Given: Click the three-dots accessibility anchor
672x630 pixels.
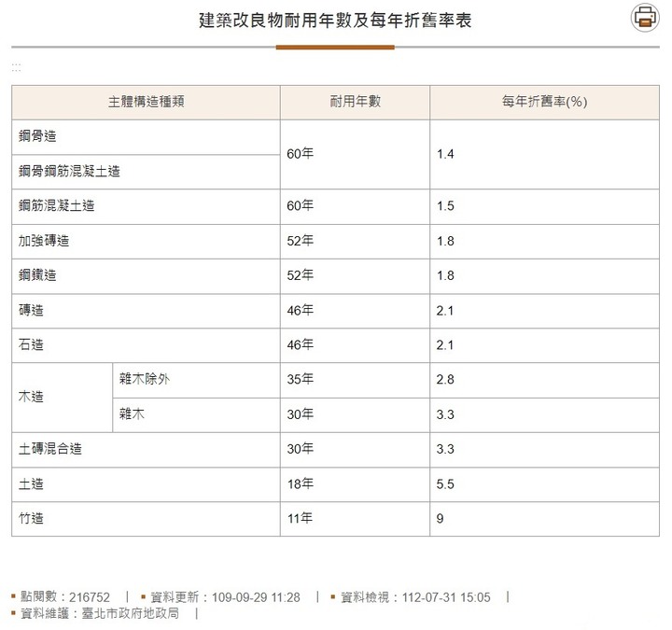Looking at the screenshot, I should (x=16, y=67).
